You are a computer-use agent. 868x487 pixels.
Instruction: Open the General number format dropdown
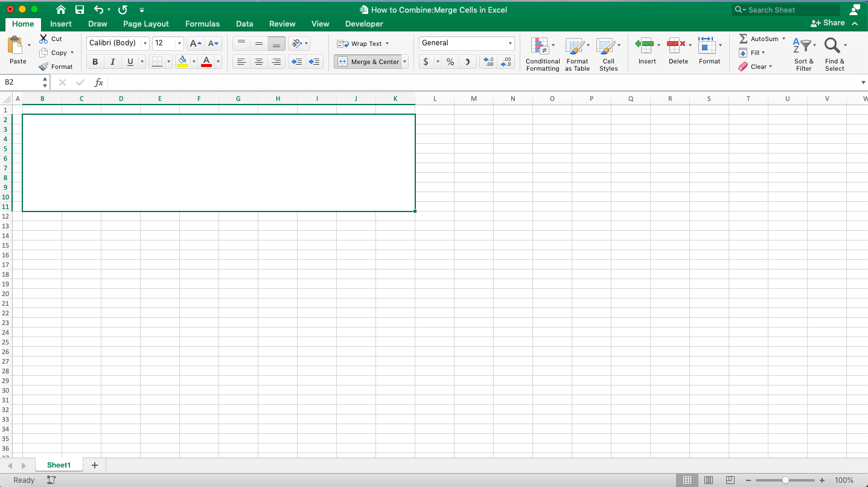pos(510,44)
